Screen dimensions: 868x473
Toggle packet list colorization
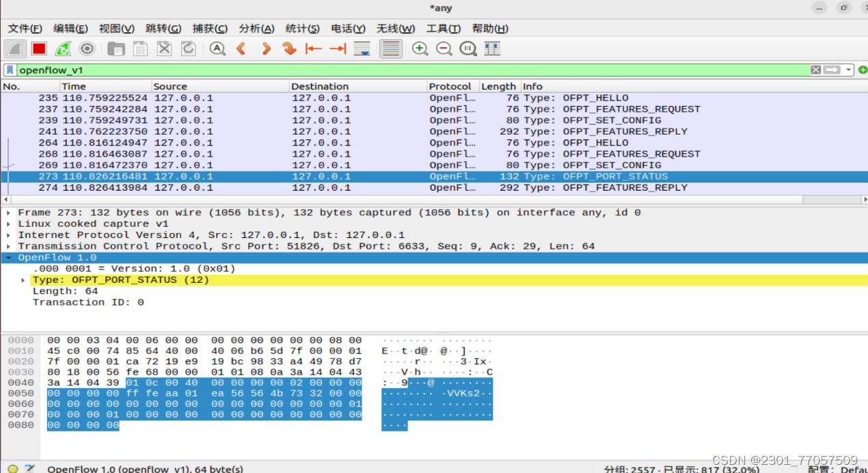coord(390,49)
